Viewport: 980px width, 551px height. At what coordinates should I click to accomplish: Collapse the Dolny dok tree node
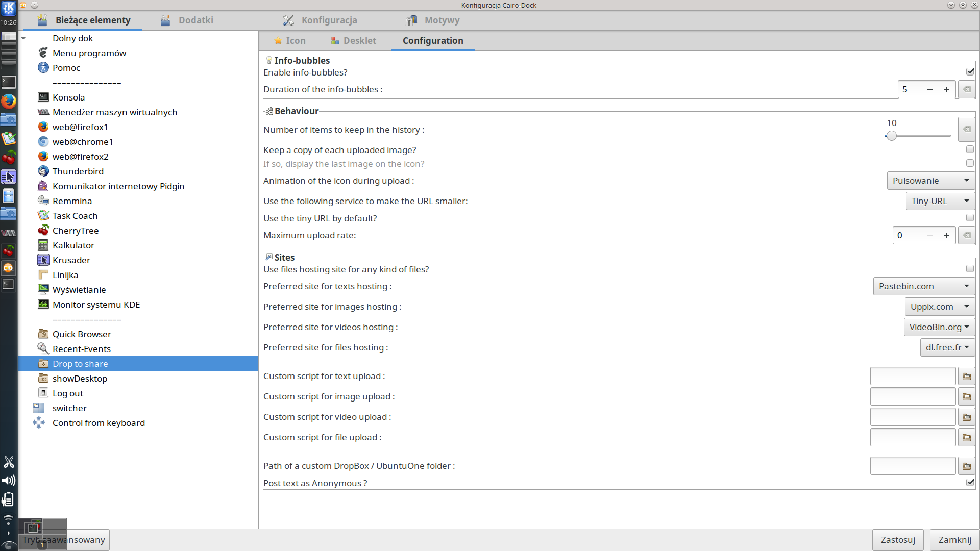click(23, 38)
